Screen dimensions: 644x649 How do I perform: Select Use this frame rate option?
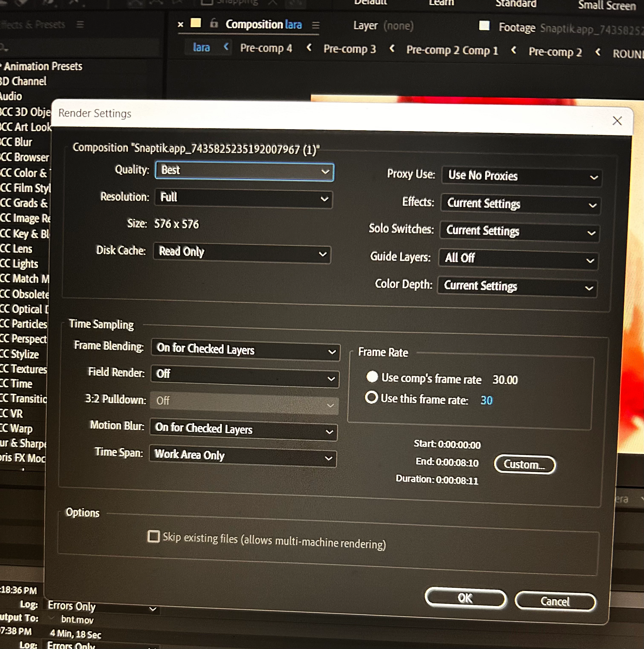(371, 397)
